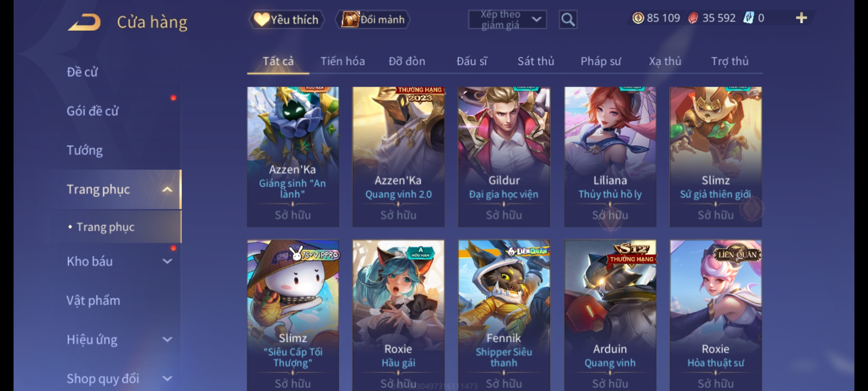Tap the plus icon to add currency
The height and width of the screenshot is (391, 868).
tap(801, 18)
